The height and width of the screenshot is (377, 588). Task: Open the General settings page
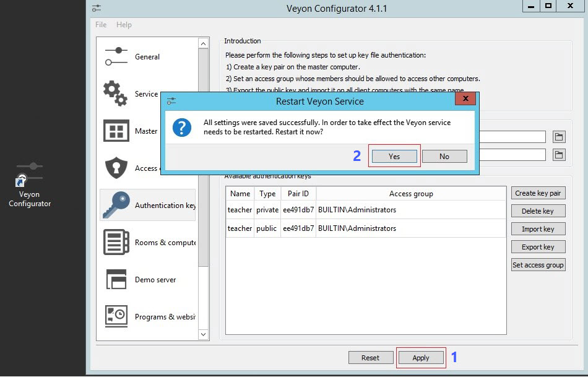point(147,56)
